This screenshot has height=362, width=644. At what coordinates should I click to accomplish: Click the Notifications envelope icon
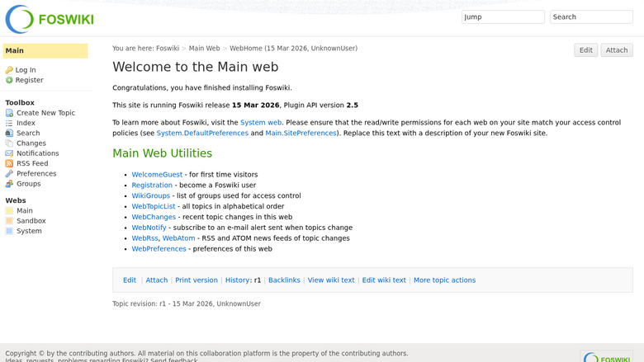(x=9, y=153)
